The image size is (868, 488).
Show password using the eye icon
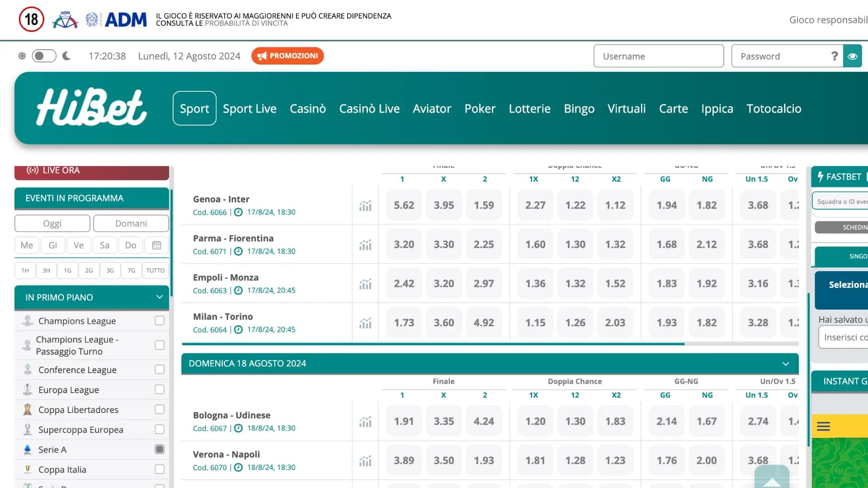point(853,56)
